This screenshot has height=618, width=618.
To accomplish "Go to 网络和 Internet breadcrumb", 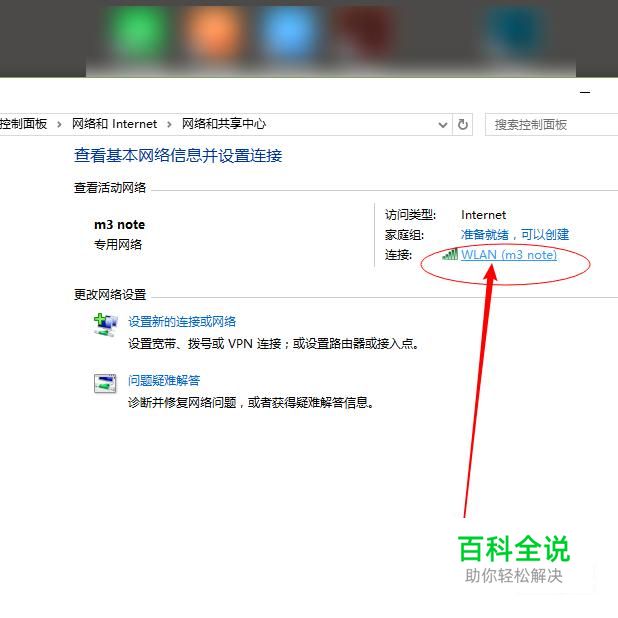I will 114,124.
